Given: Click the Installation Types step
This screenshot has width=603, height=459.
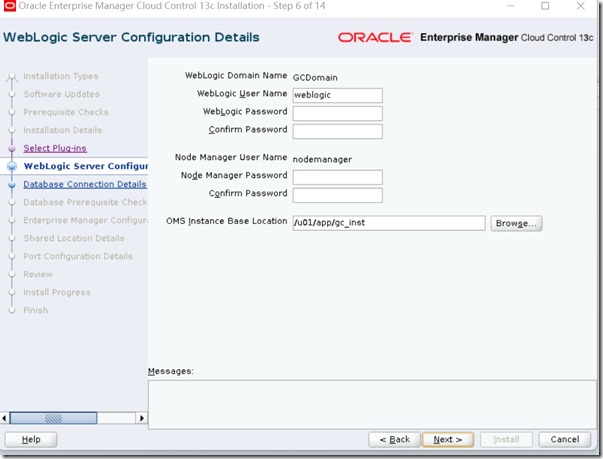Looking at the screenshot, I should coord(61,76).
